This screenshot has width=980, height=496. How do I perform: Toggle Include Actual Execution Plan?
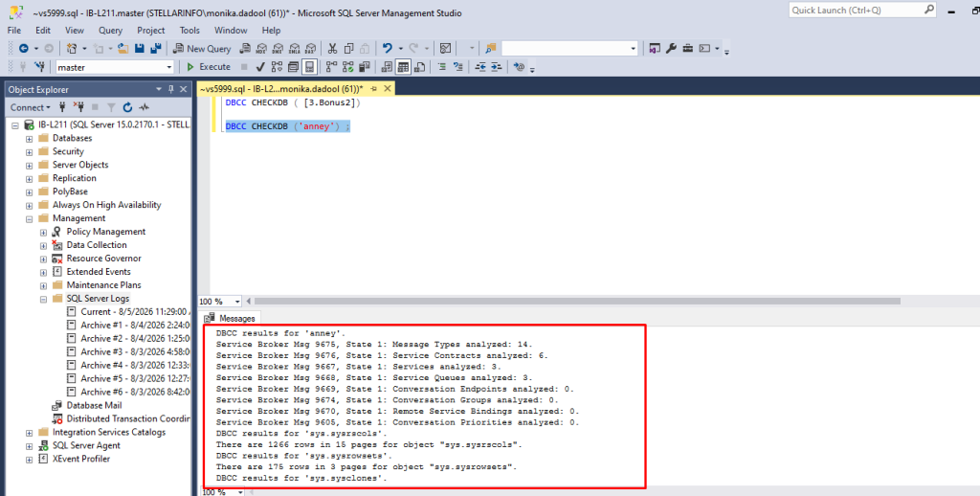click(x=332, y=67)
